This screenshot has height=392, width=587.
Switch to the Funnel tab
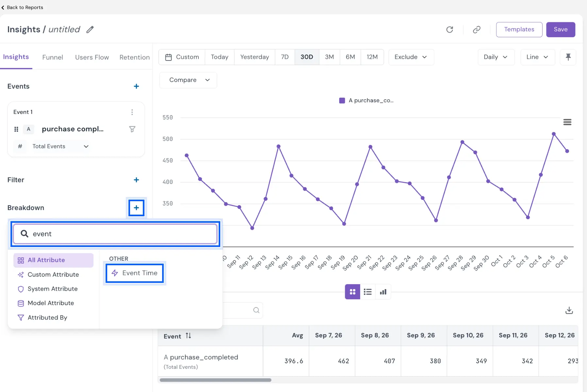(53, 57)
